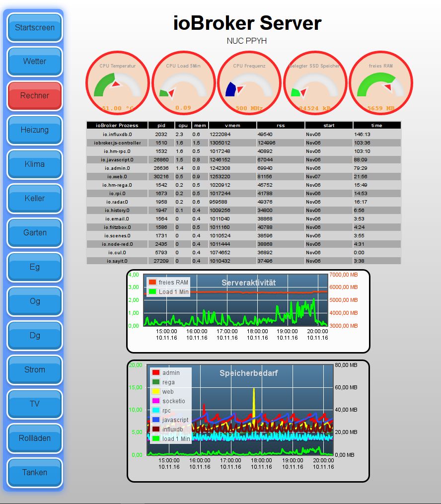The image size is (441, 504).
Task: Select the io.history.0 process name
Action: click(x=117, y=210)
